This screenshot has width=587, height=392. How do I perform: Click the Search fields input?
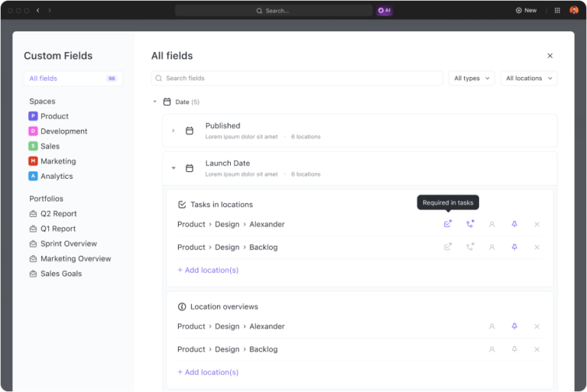pyautogui.click(x=297, y=78)
